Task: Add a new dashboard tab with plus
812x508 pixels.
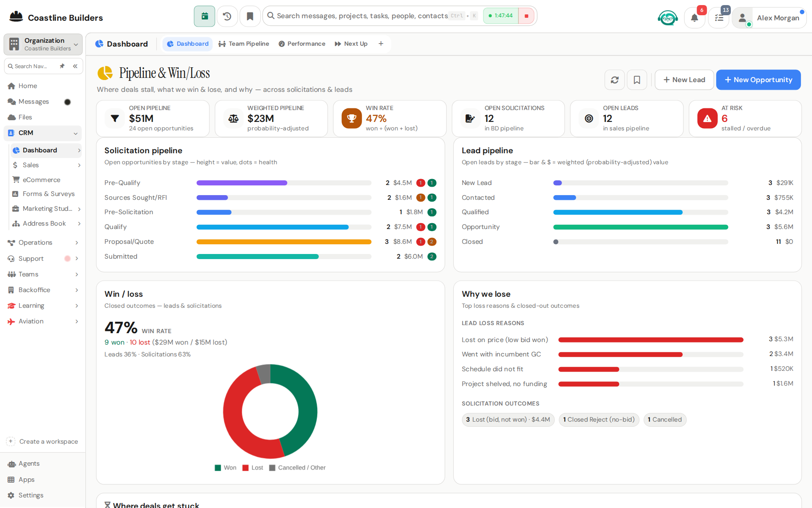Action: coord(381,44)
